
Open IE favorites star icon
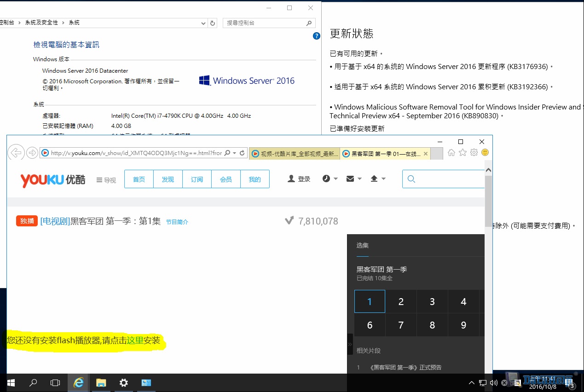point(463,153)
